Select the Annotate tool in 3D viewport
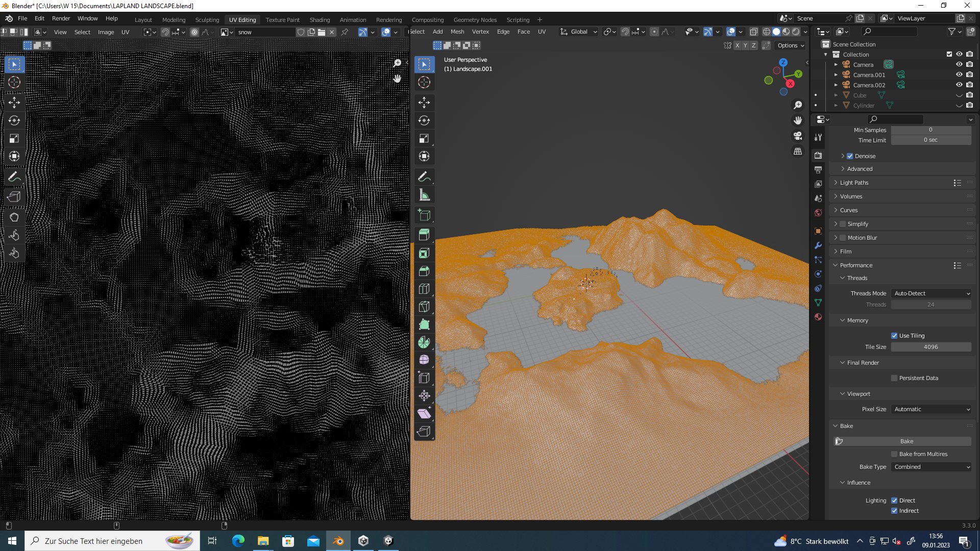980x551 pixels. point(424,177)
